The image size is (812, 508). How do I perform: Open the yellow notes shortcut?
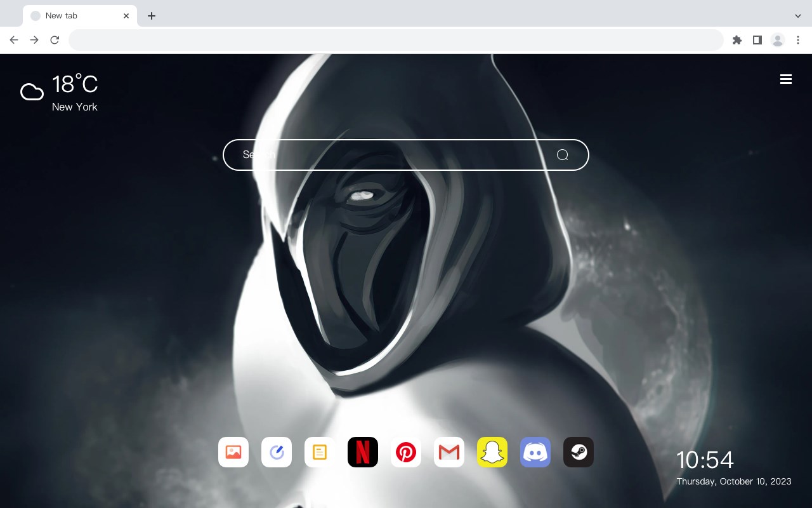[320, 452]
